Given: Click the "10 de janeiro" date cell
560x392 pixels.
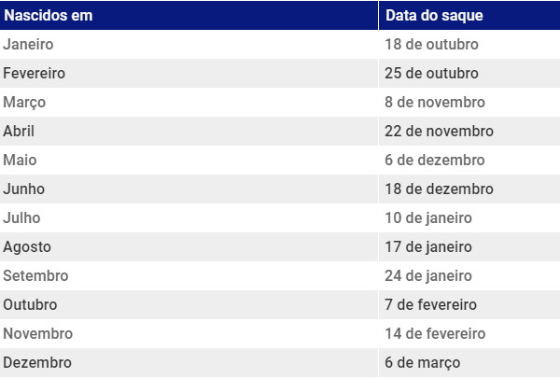Looking at the screenshot, I should tap(428, 217).
